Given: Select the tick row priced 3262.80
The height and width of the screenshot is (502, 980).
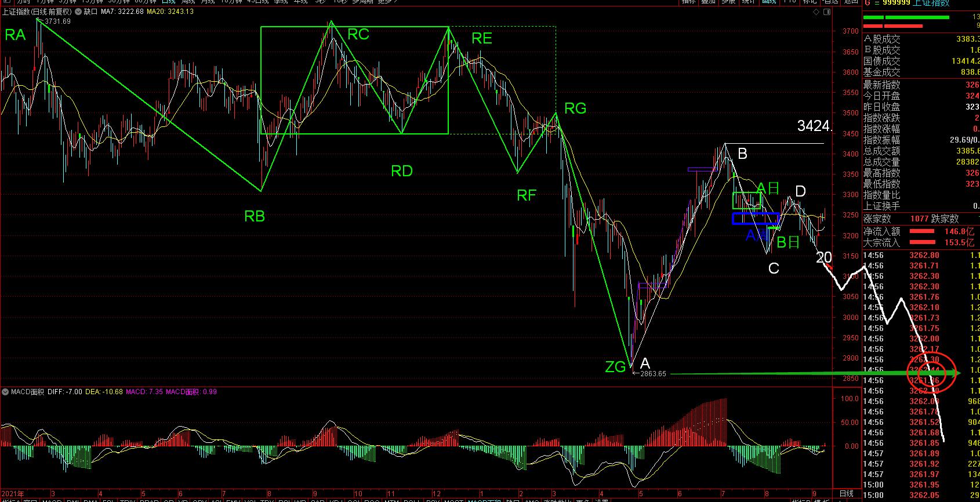Looking at the screenshot, I should click(x=921, y=255).
